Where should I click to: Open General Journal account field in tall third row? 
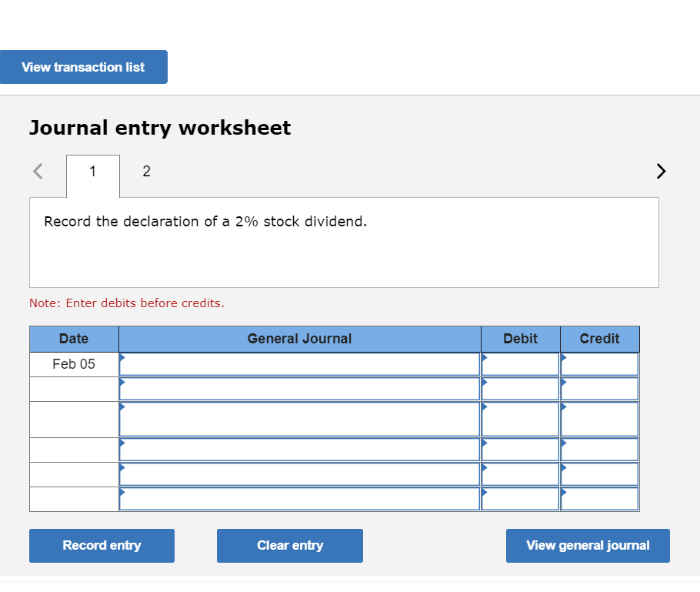pyautogui.click(x=299, y=420)
